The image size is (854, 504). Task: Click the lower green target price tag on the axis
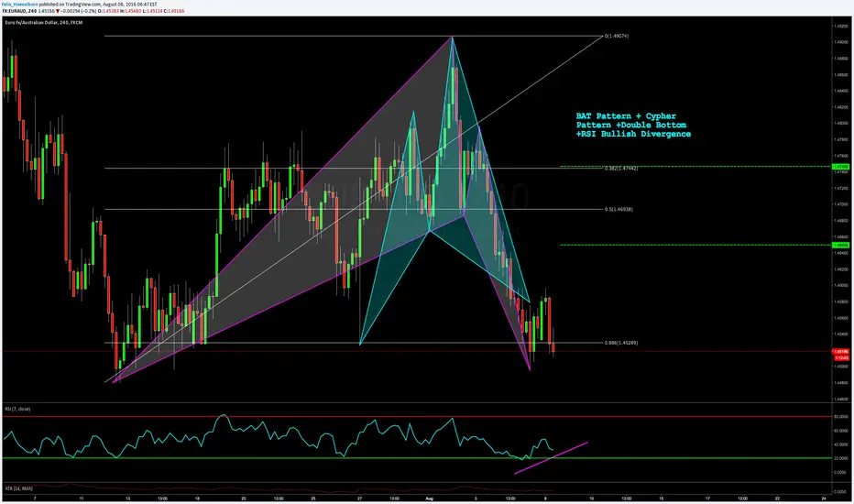coord(841,246)
